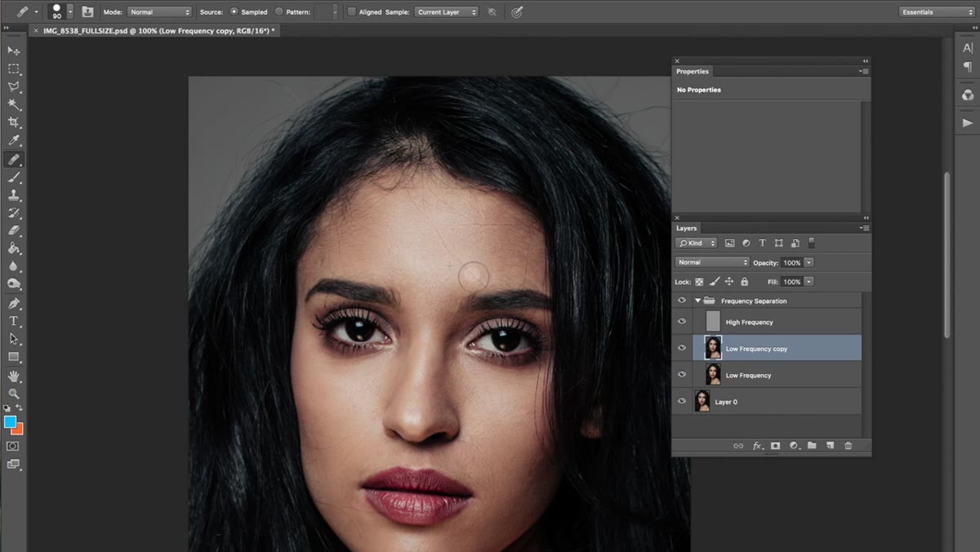Screen dimensions: 980x552
Task: Open the Sample Current Layer dropdown
Action: click(446, 12)
